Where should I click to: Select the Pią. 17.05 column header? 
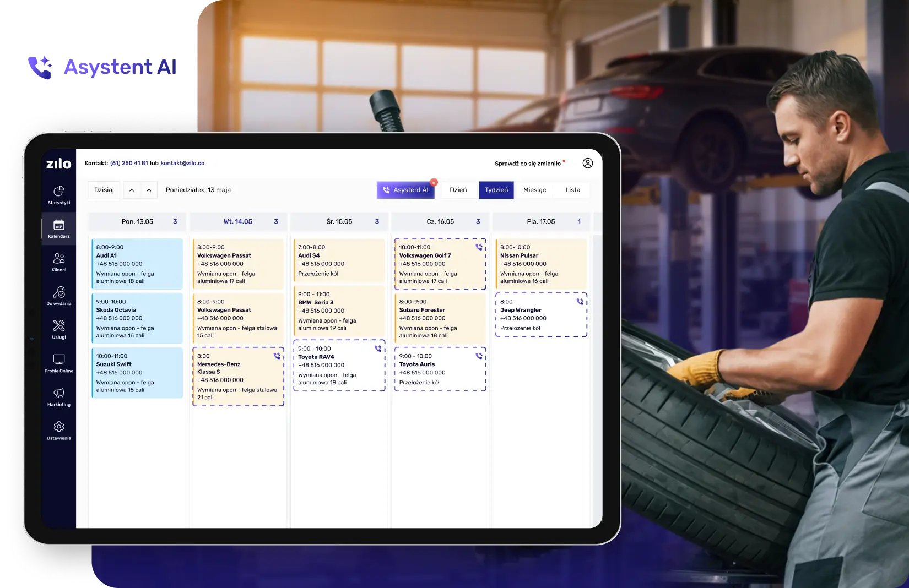click(x=541, y=222)
